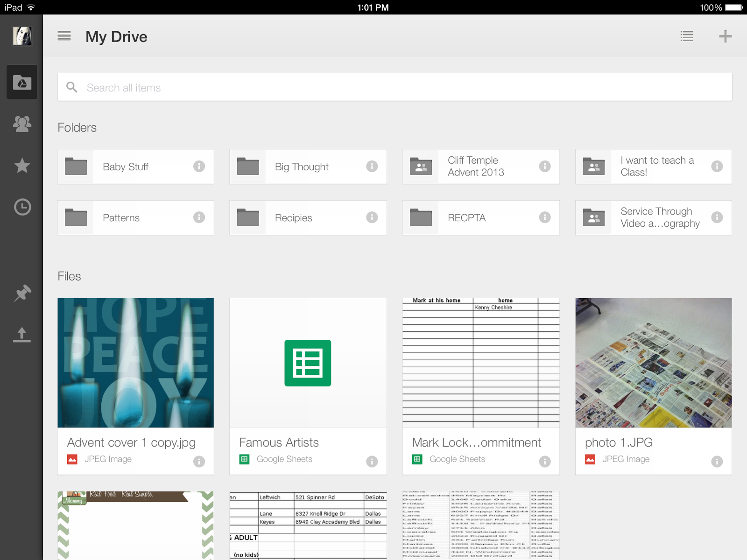This screenshot has height=560, width=747.
Task: Open photo 1.JPG newspaper thumbnail
Action: tap(653, 363)
